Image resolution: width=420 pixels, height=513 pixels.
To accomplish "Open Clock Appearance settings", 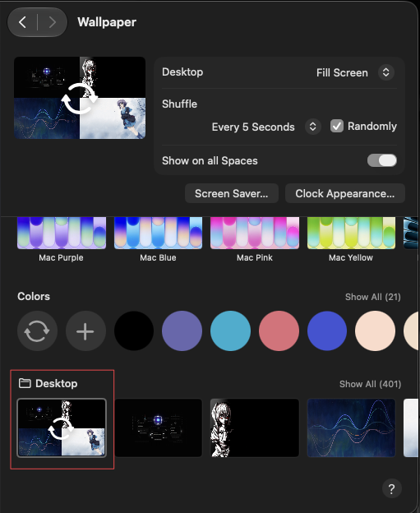I will (x=345, y=193).
